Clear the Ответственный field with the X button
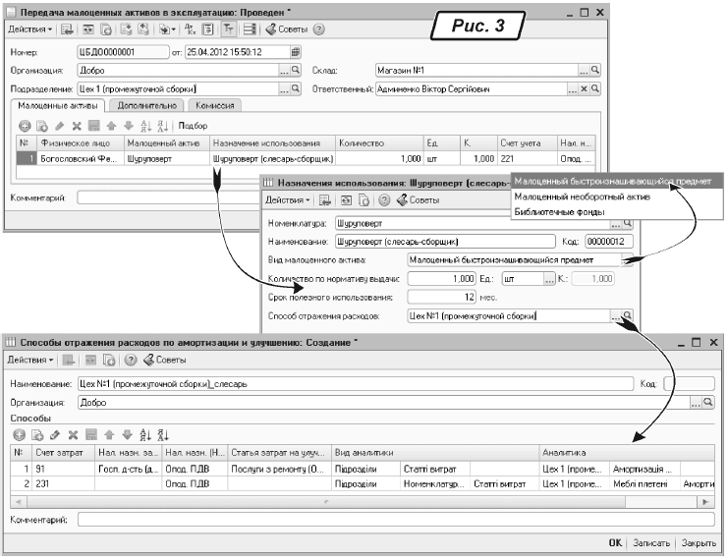The height and width of the screenshot is (560, 728). click(x=583, y=88)
